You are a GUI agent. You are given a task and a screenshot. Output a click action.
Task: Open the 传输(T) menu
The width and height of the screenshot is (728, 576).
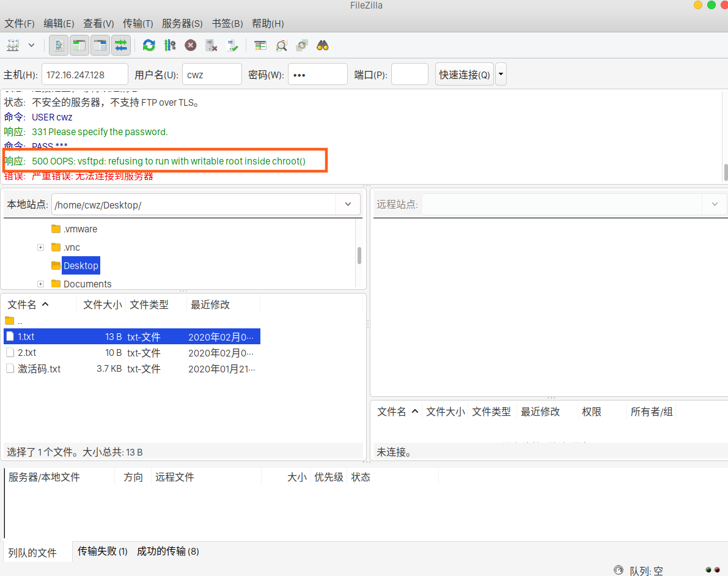[x=138, y=24]
